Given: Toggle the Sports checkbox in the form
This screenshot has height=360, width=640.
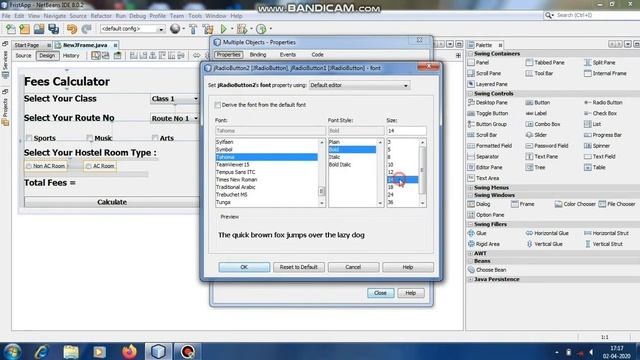Looking at the screenshot, I should tap(29, 138).
